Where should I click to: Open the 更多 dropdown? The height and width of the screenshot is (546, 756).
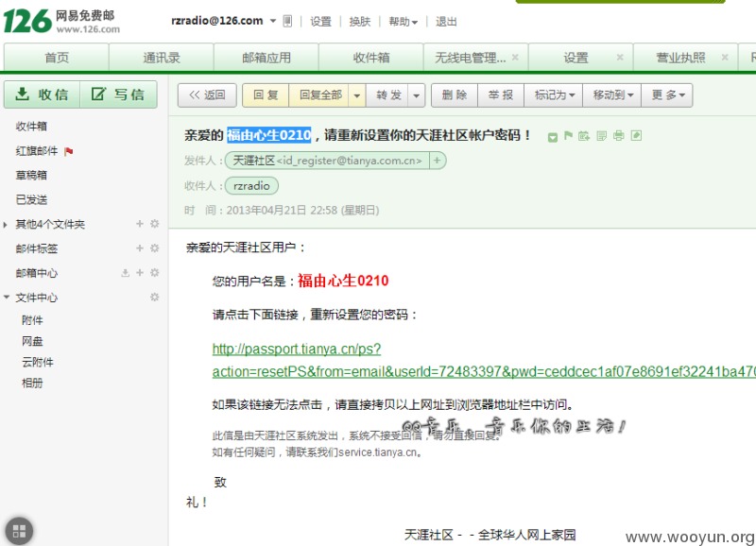click(667, 95)
